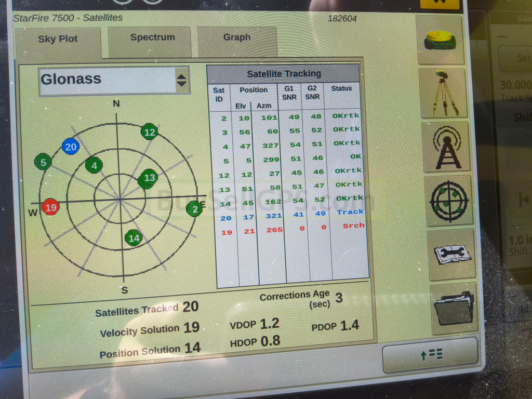The height and width of the screenshot is (399, 532).
Task: Open the StarFire receiver icon
Action: pyautogui.click(x=440, y=40)
